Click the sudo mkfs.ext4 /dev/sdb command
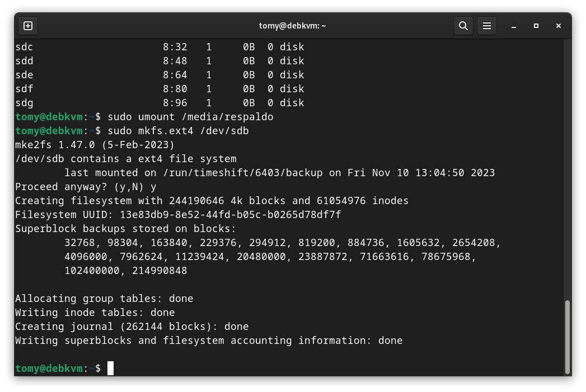 click(x=178, y=131)
